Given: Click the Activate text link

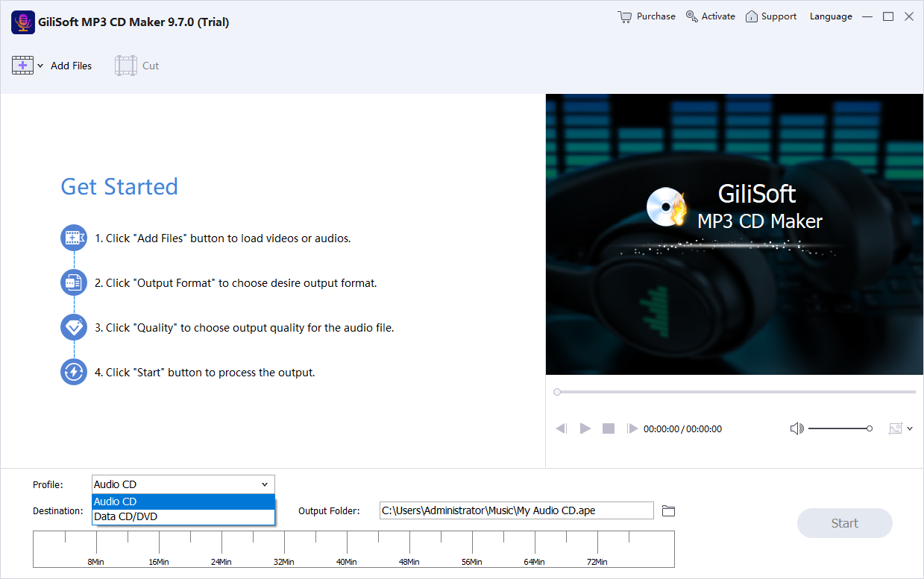Looking at the screenshot, I should click(x=718, y=16).
